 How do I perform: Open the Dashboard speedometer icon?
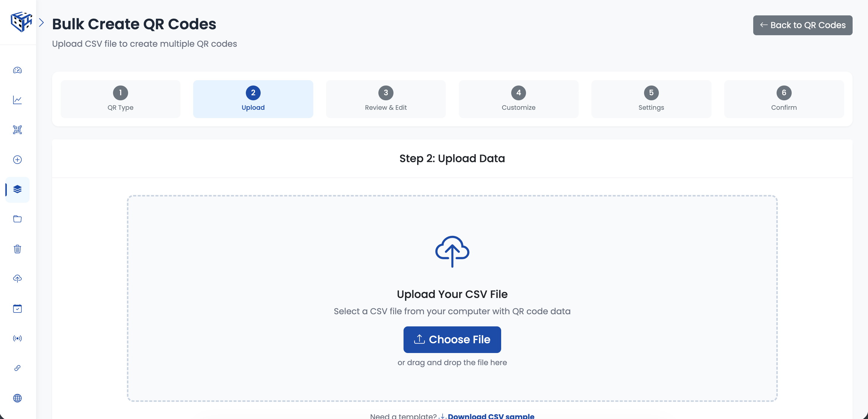(17, 70)
